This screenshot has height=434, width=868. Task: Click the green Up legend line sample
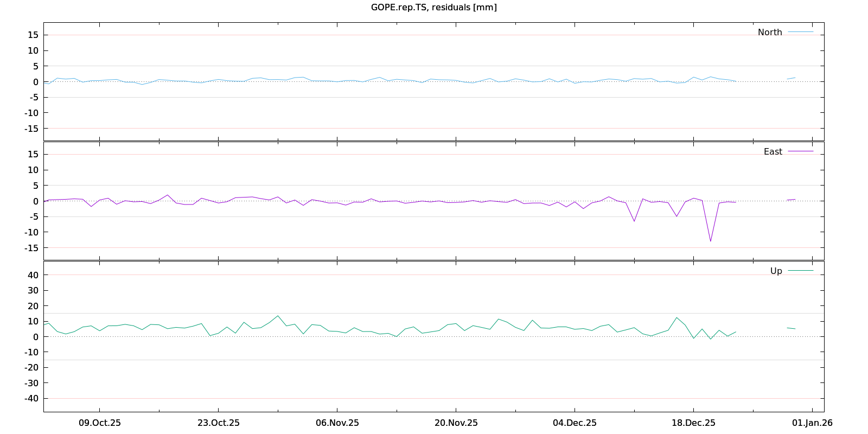click(800, 271)
